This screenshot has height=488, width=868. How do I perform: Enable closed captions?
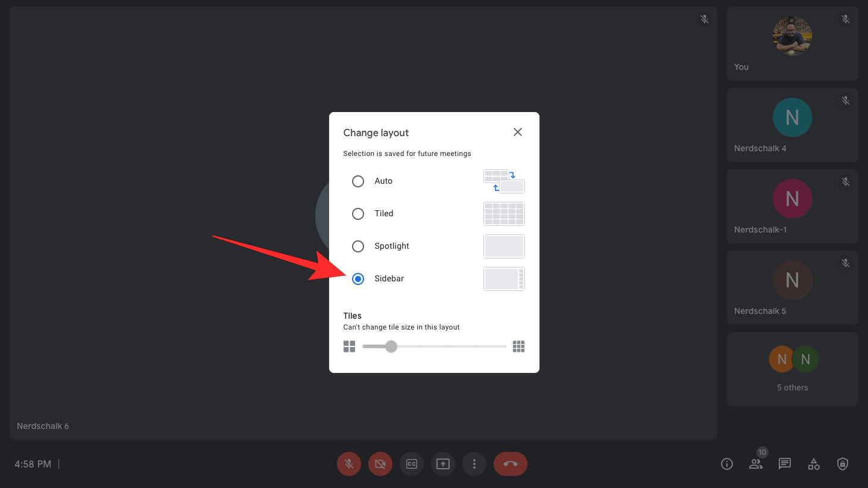click(411, 463)
